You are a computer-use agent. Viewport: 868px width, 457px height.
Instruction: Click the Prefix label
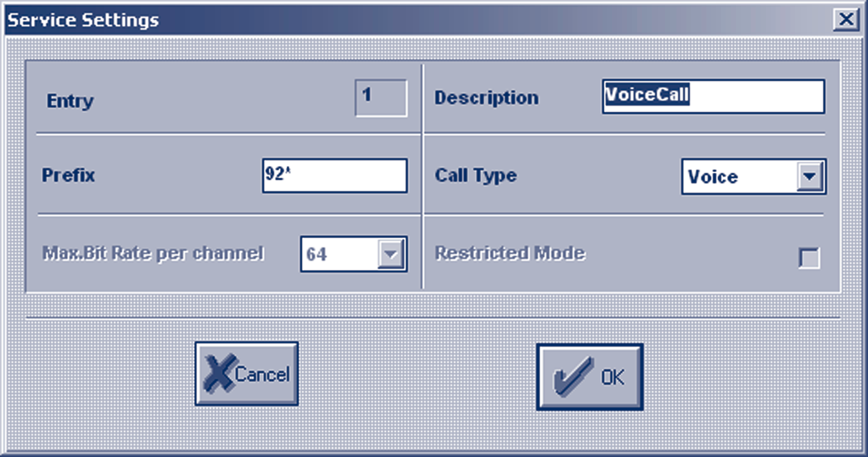coord(68,176)
